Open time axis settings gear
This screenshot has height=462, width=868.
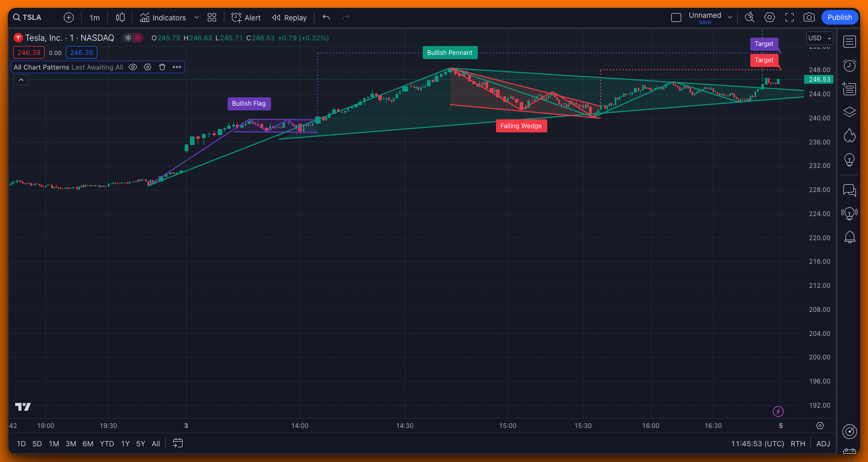tap(820, 426)
